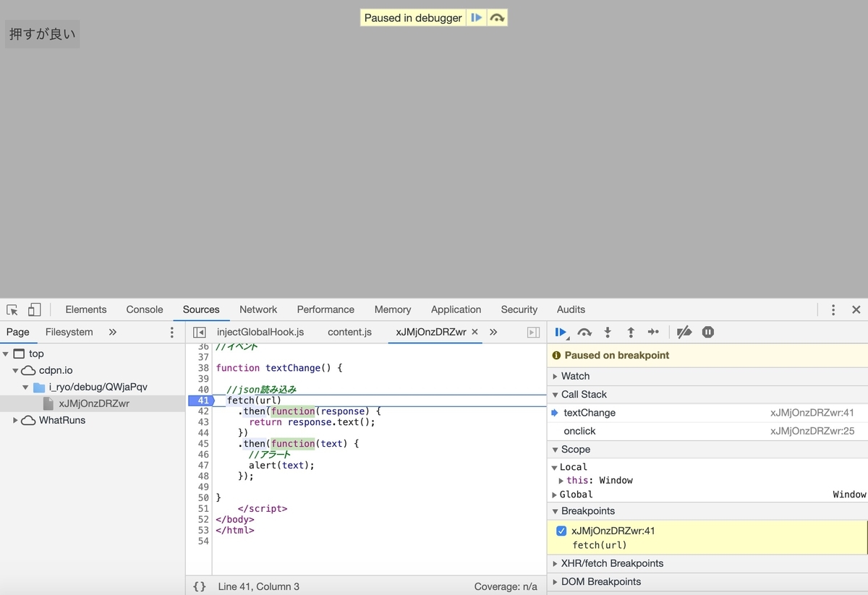The image size is (868, 595).
Task: Uncheck the xJMjOnzDRZwr:41 breakpoint checkbox
Action: [x=561, y=531]
